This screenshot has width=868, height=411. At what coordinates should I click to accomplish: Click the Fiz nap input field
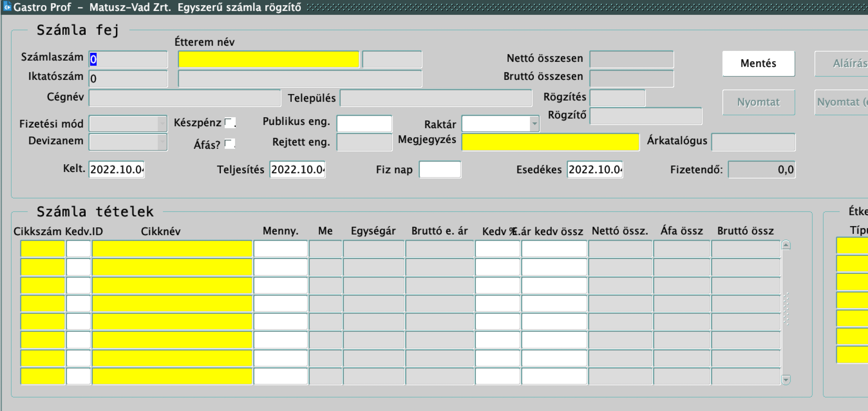pyautogui.click(x=440, y=169)
